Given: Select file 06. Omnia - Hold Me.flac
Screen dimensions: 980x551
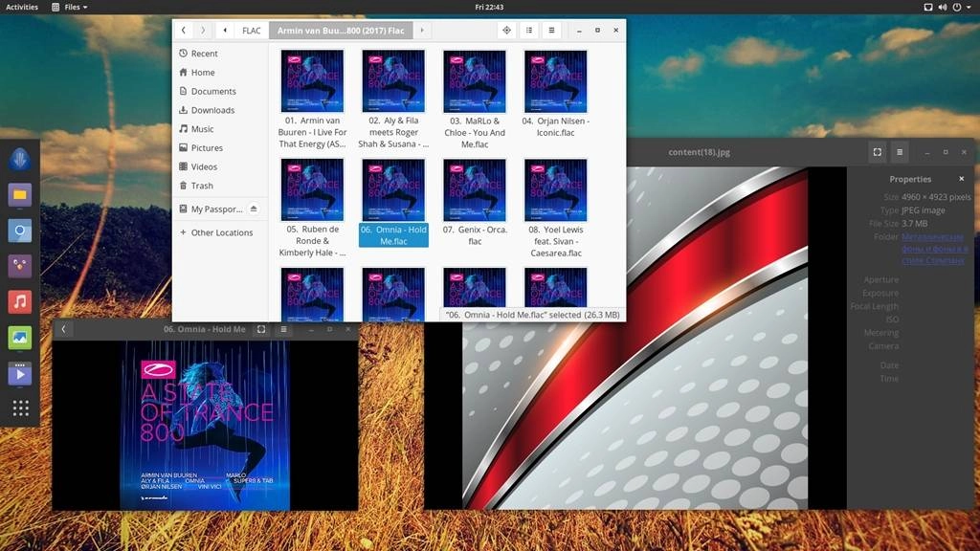Looking at the screenshot, I should pos(393,203).
